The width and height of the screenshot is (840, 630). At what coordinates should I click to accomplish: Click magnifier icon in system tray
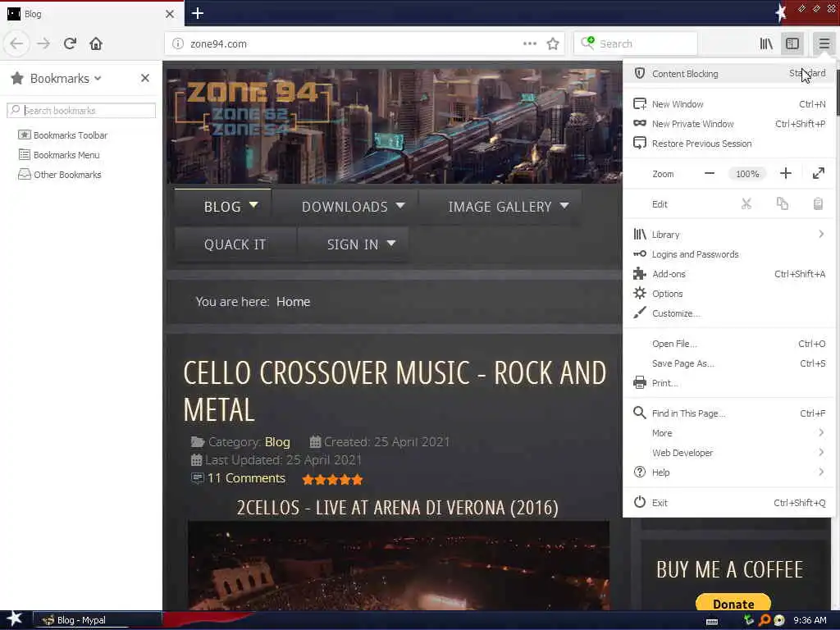point(765,620)
